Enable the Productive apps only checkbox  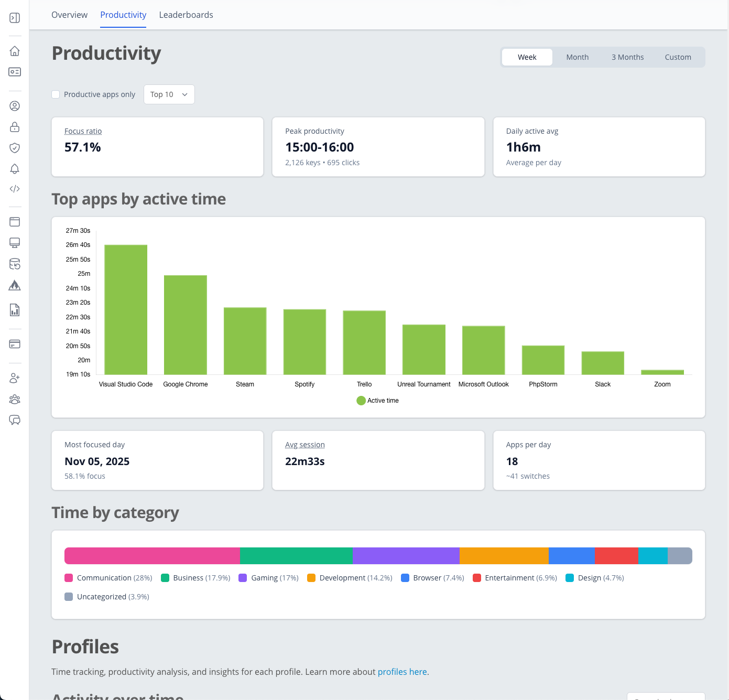click(x=56, y=94)
